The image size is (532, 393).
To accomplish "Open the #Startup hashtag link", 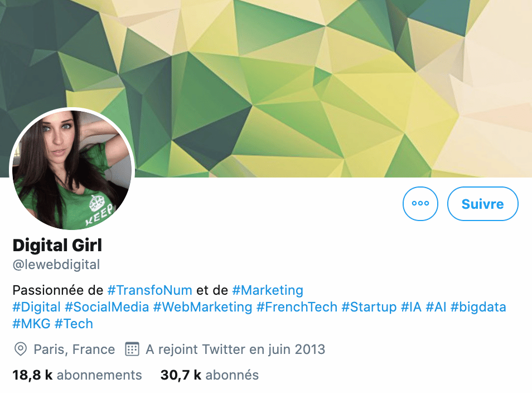I will 369,307.
